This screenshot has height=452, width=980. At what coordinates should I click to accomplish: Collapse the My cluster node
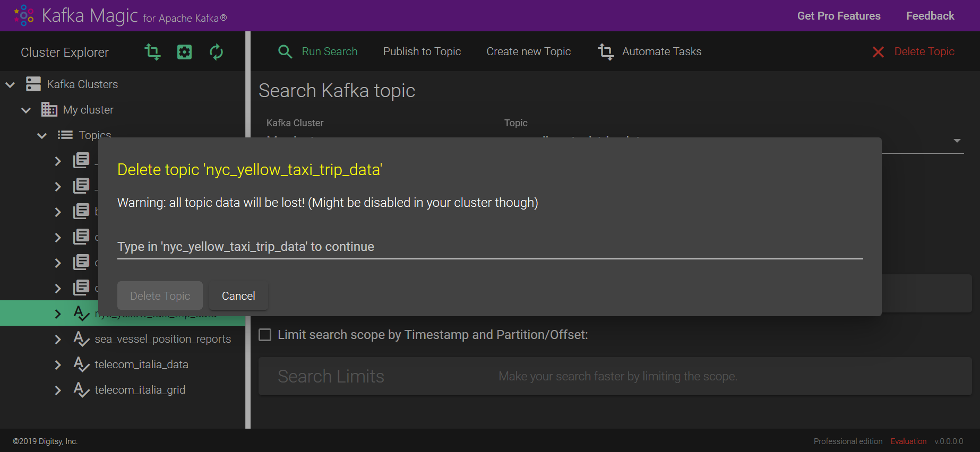tap(26, 110)
